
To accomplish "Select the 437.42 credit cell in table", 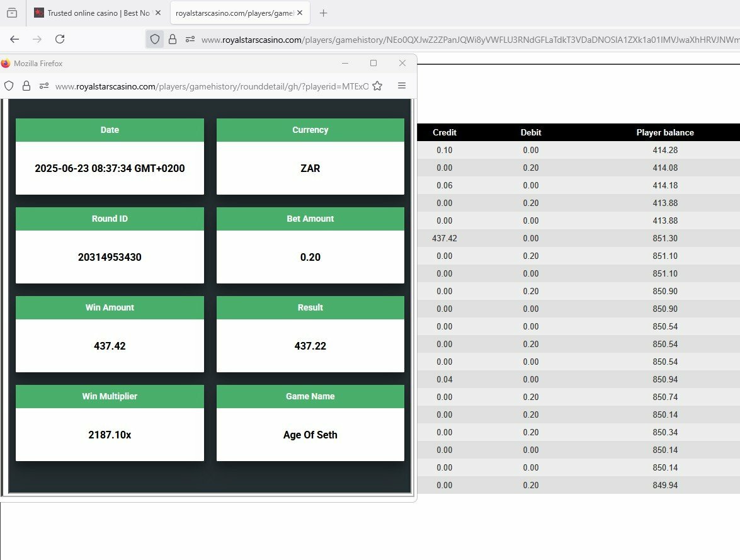I will click(445, 238).
